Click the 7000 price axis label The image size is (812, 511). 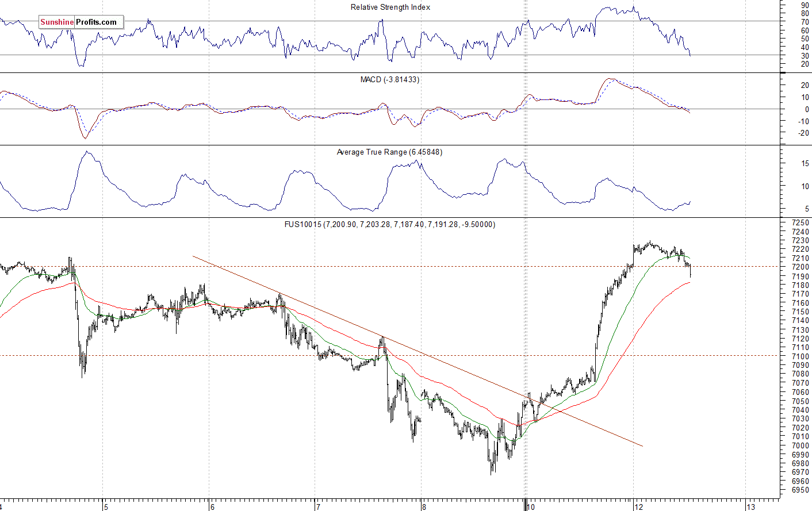coord(800,446)
